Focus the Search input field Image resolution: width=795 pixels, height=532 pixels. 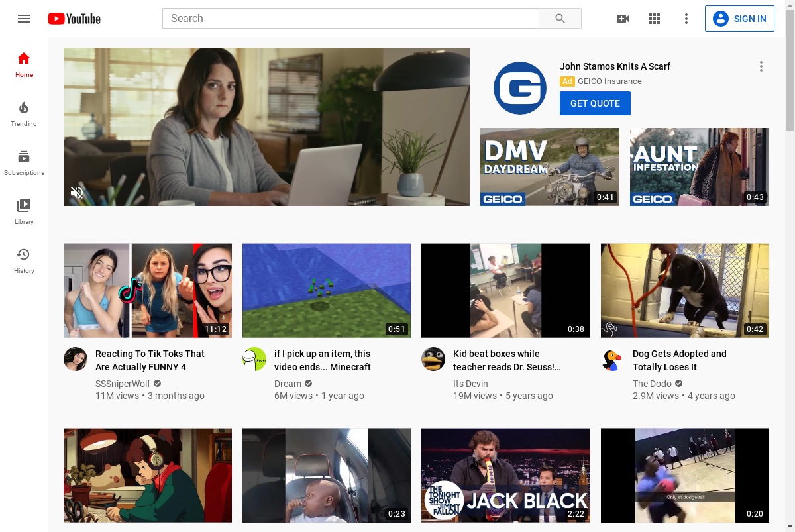tap(350, 19)
